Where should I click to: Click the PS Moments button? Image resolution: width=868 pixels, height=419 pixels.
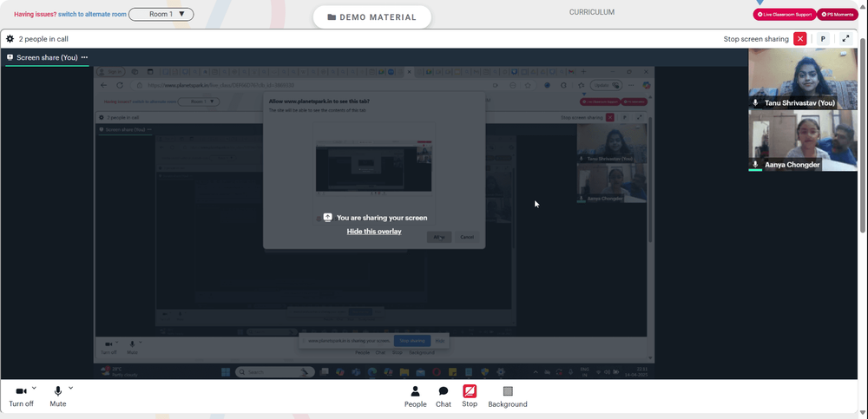point(838,15)
